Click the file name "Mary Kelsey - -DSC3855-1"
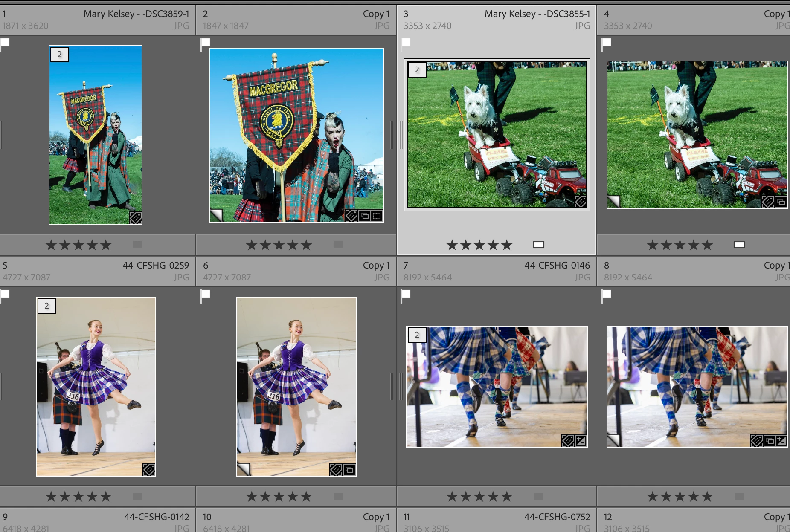The image size is (790, 532). coord(537,14)
